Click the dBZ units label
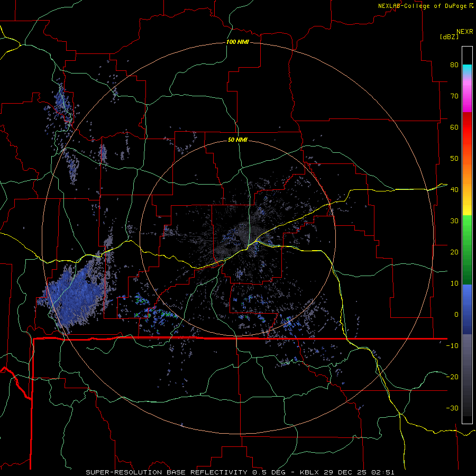Image resolution: width=476 pixels, height=476 pixels. (449, 36)
